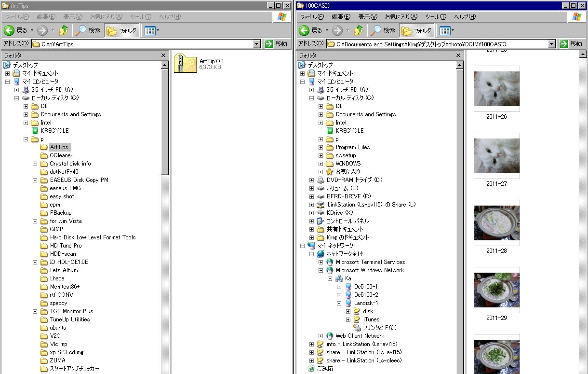Close the Folders pane in ArtTips window
Viewport: 588px width, 374px height.
pos(163,55)
